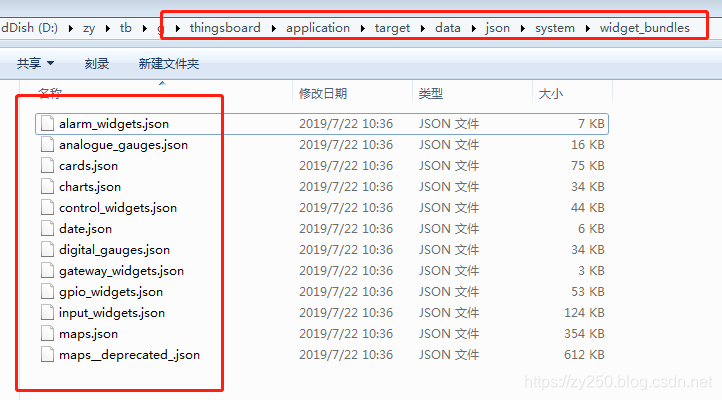Navigate to system folder in breadcrumb
The image size is (722, 400).
[555, 28]
